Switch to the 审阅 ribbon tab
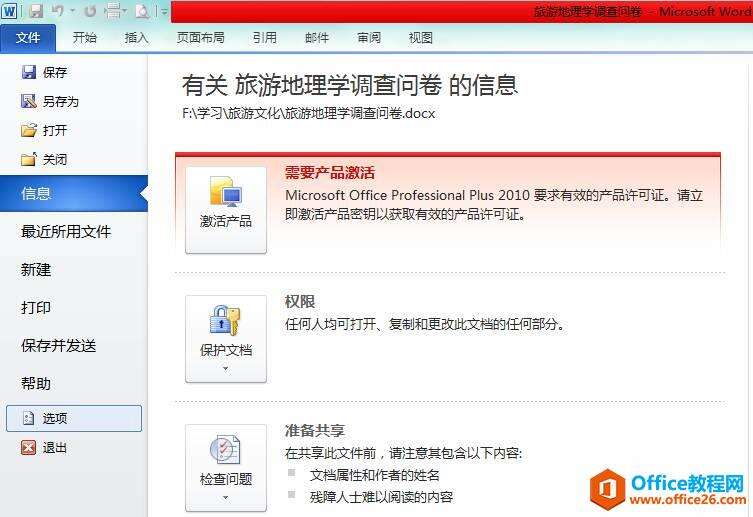The image size is (753, 517). click(369, 38)
